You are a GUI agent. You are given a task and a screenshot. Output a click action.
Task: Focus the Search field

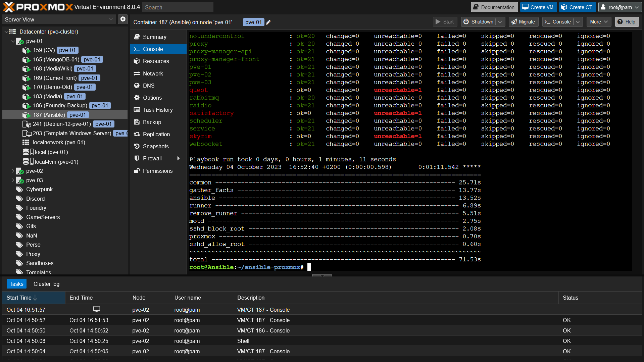coord(178,7)
